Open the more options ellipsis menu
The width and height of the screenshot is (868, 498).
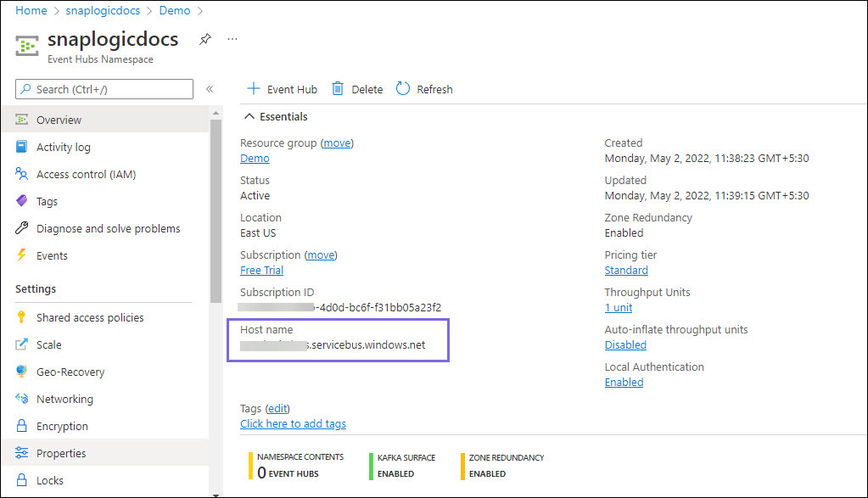pos(232,38)
